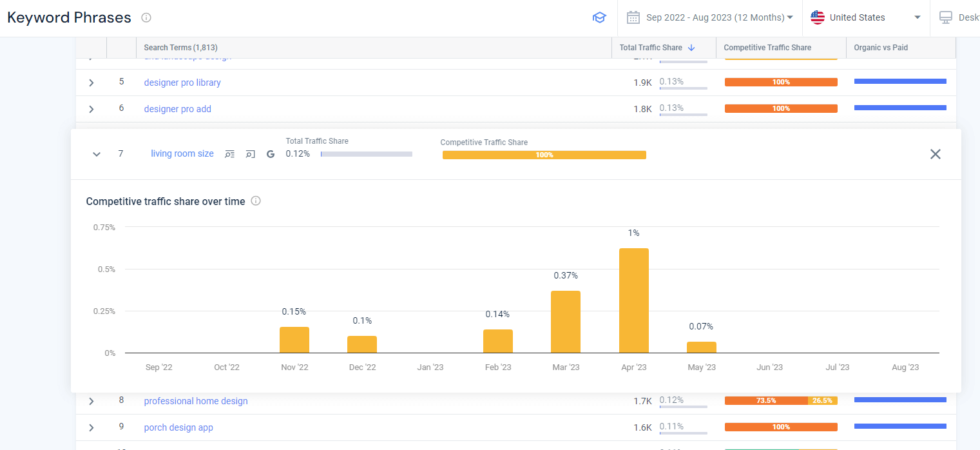Close the living room size detail panel

[936, 154]
